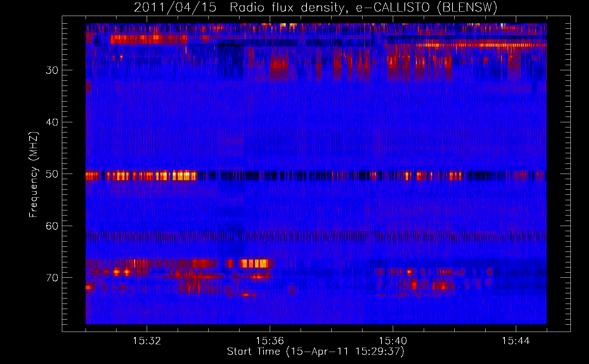Click the 15:40 time tick label

[x=393, y=341]
